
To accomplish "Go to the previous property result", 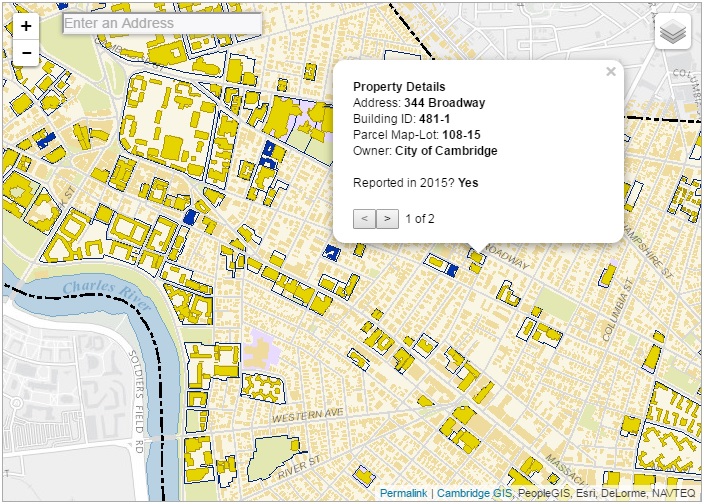I will (365, 218).
